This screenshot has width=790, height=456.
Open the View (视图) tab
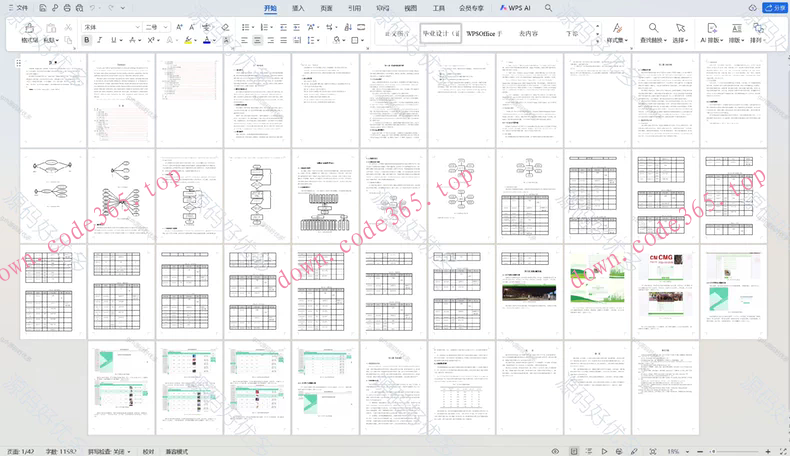[x=410, y=7]
